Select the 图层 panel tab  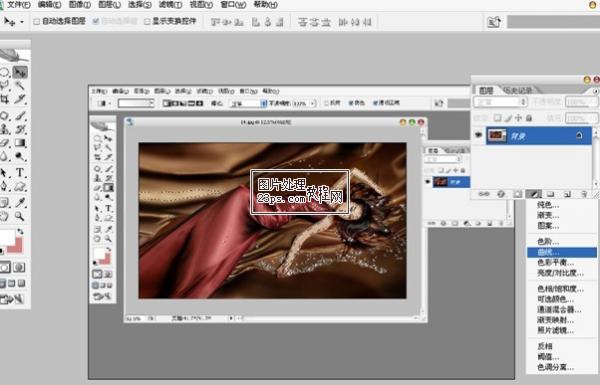coord(486,91)
